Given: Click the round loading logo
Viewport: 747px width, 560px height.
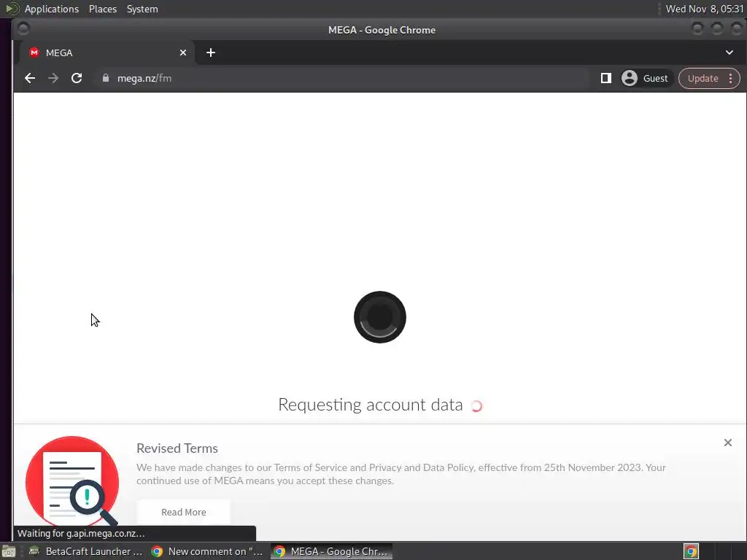Looking at the screenshot, I should click(379, 317).
